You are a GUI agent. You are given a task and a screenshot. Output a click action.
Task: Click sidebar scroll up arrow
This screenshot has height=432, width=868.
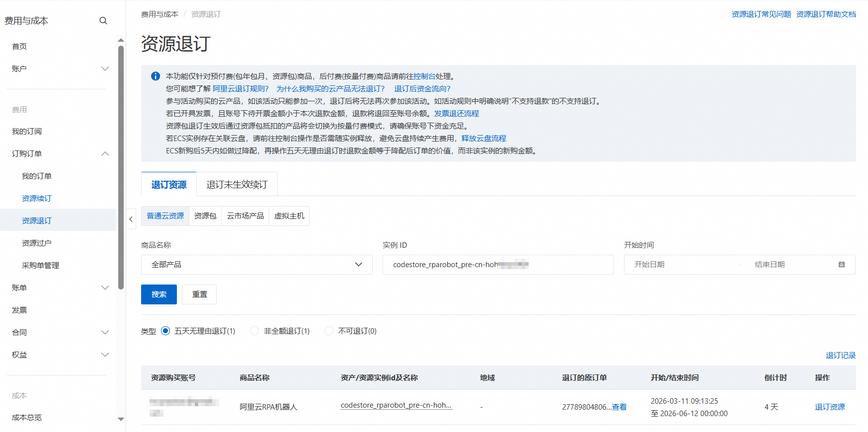(121, 40)
